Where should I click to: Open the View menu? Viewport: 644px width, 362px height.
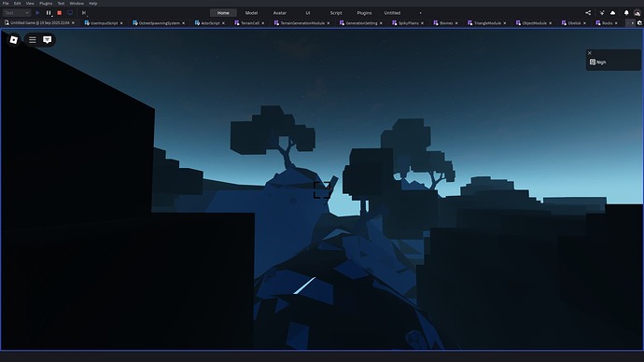pyautogui.click(x=30, y=4)
